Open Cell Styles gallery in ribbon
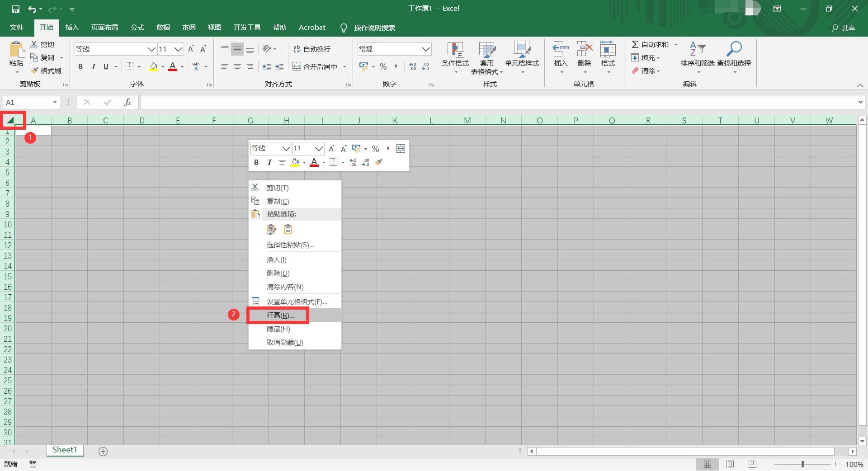868x471 pixels. point(522,57)
